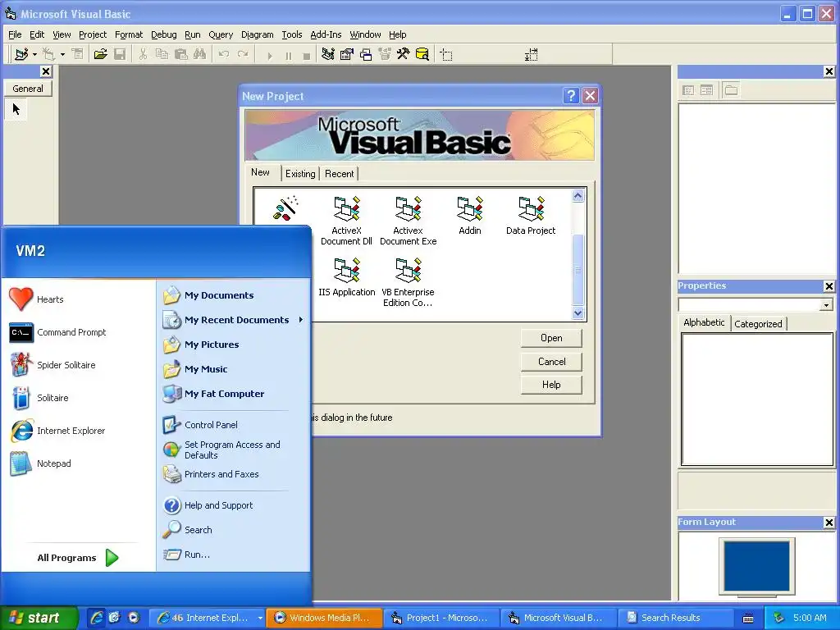Click Cancel in the New Project dialog
Image resolution: width=840 pixels, height=630 pixels.
(x=551, y=362)
